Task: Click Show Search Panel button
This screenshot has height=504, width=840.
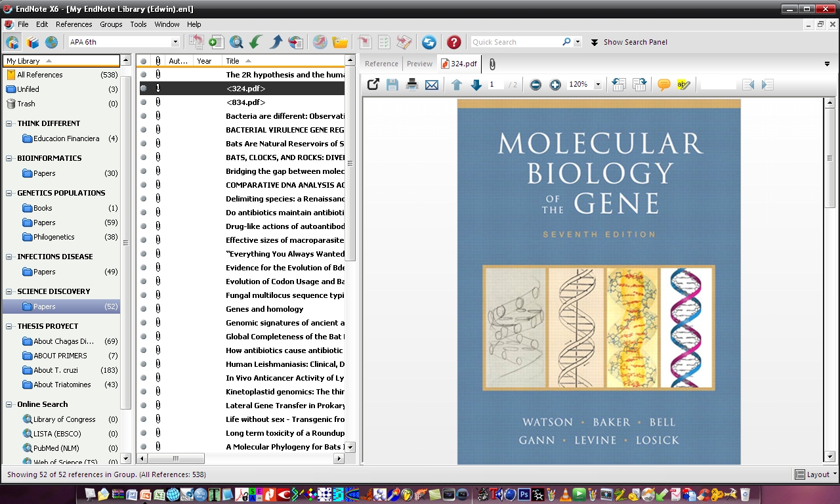Action: [x=629, y=42]
